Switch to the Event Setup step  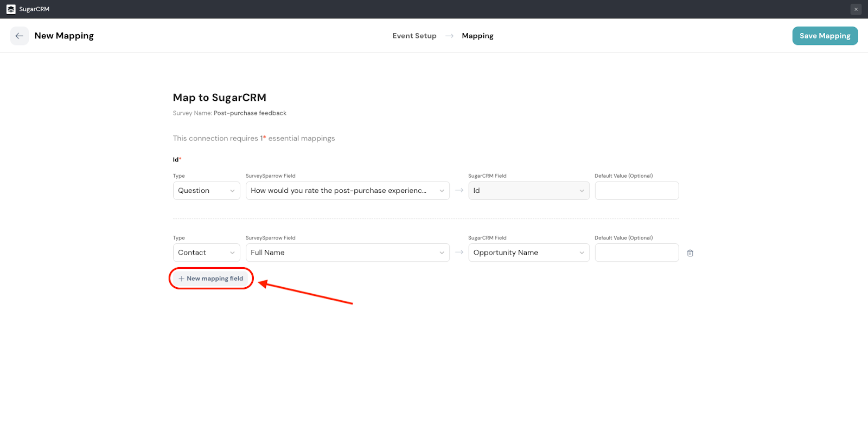(x=414, y=36)
